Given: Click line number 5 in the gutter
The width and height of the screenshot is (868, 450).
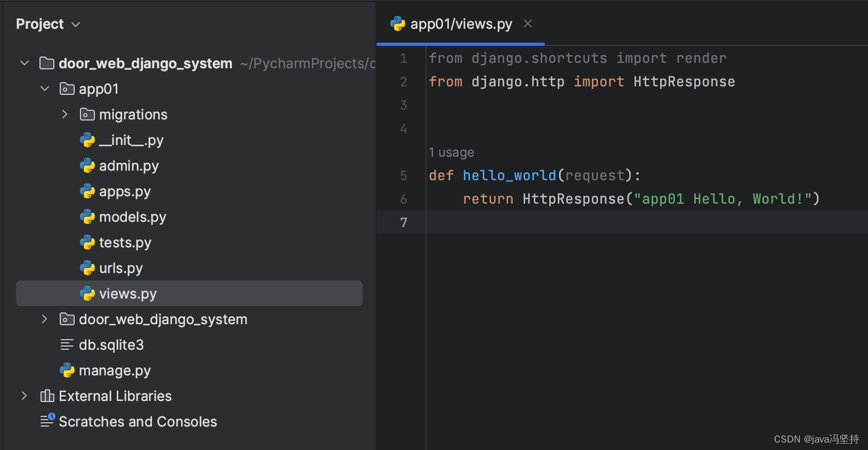Looking at the screenshot, I should click(404, 175).
